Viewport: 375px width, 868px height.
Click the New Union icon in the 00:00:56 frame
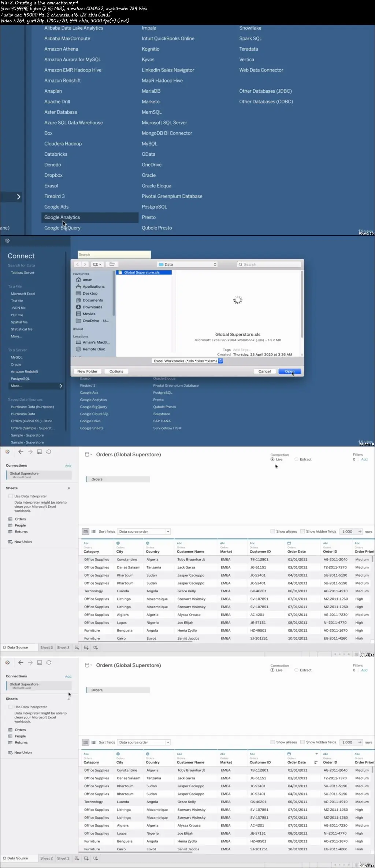[x=10, y=542]
